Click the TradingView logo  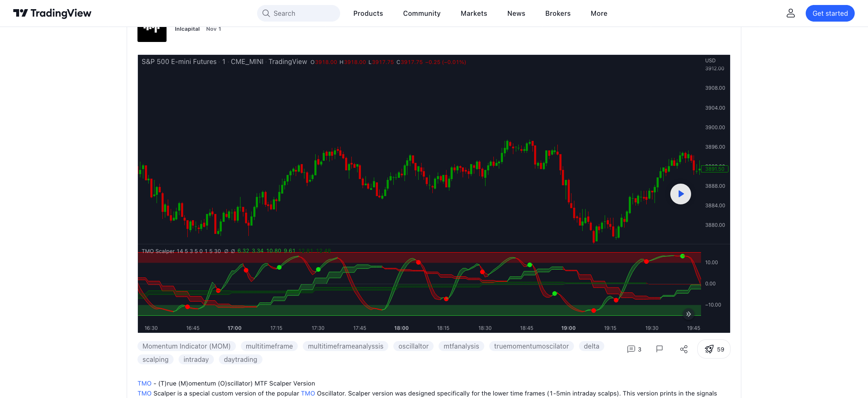(x=52, y=13)
